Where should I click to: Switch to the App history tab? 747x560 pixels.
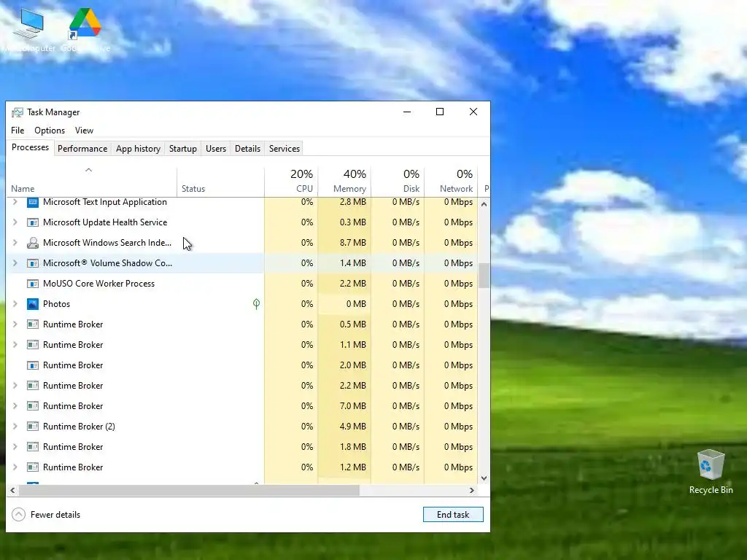click(138, 149)
